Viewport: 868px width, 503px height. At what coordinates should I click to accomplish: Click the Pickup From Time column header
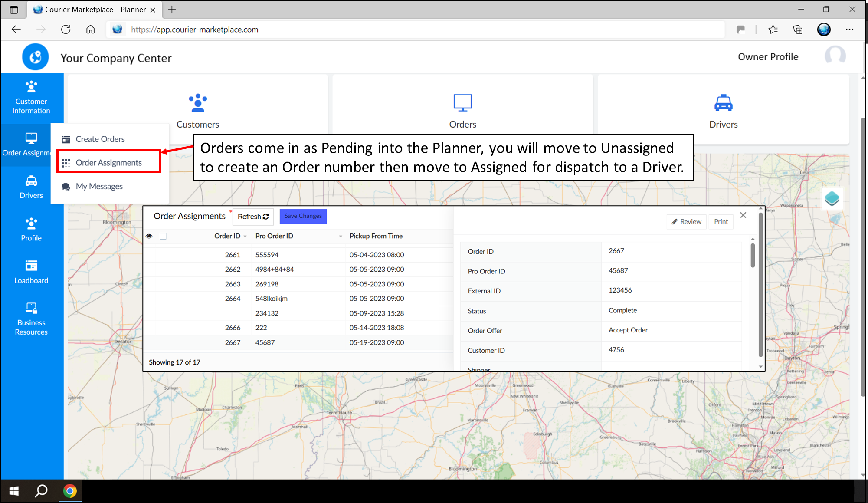pyautogui.click(x=376, y=236)
